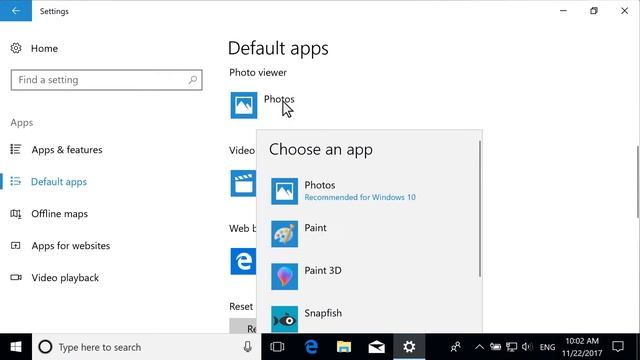Choose Paint in the app list
The image size is (640, 360).
pyautogui.click(x=369, y=234)
